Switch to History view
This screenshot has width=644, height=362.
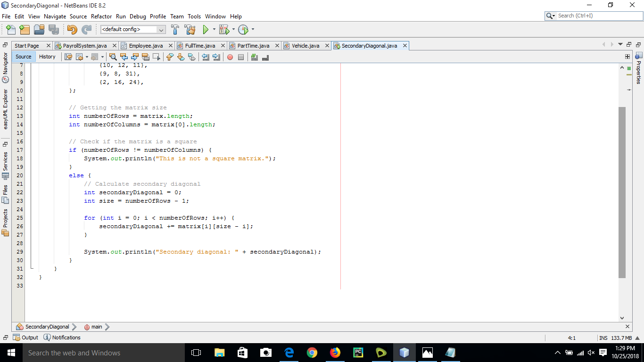coord(47,57)
